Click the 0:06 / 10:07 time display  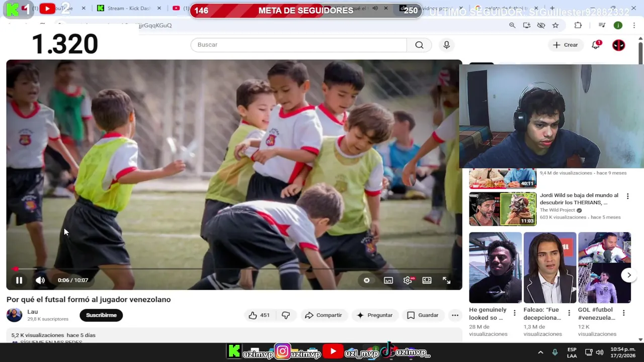[x=73, y=281]
